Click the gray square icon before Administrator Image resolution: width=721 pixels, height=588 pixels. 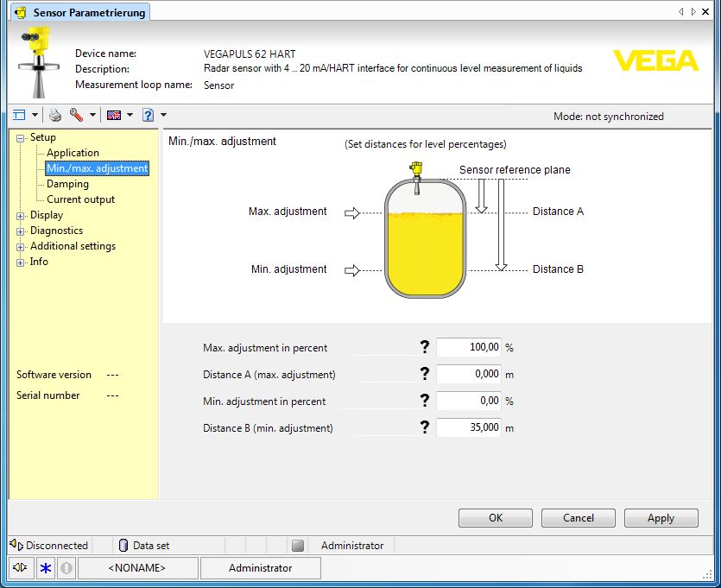tap(298, 545)
